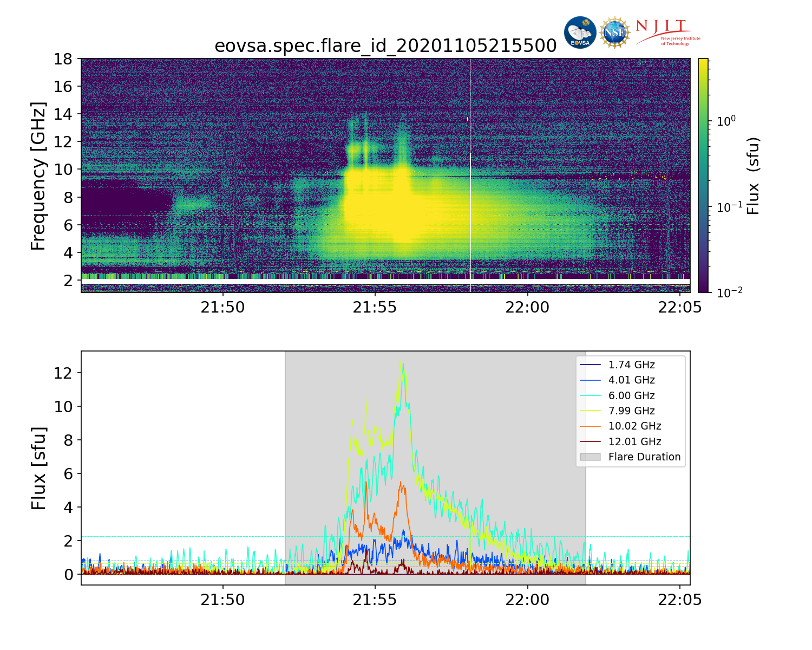Click the highest peak of the 7.99 GHz curve
The height and width of the screenshot is (650, 812).
coord(400,362)
